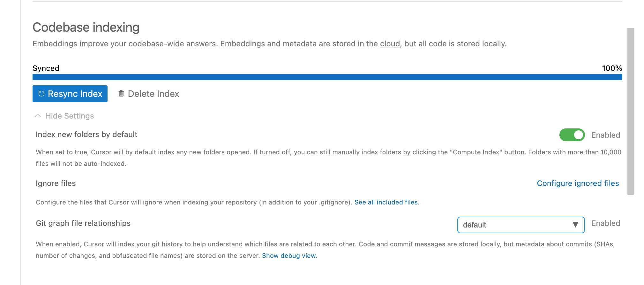Viewport: 644px width, 285px height.
Task: Follow the underlined cloud link
Action: (x=390, y=44)
